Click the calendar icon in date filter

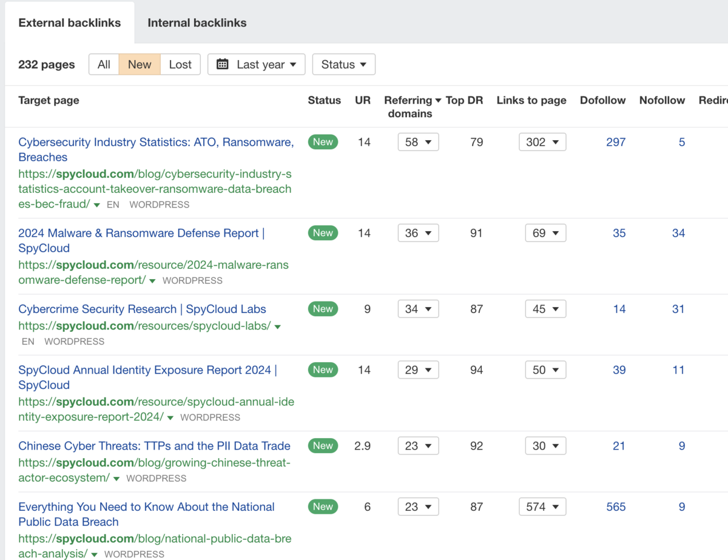tap(223, 64)
